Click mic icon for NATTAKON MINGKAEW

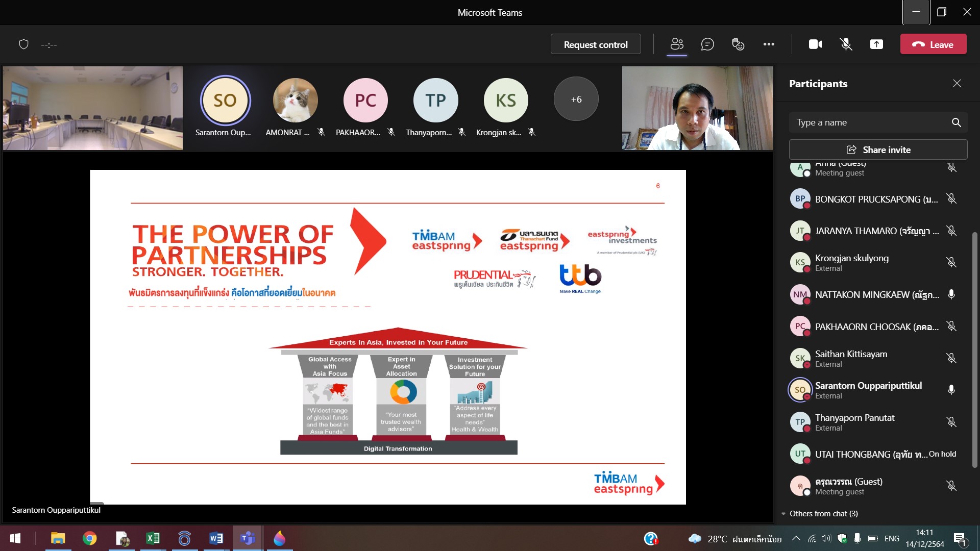pos(951,294)
